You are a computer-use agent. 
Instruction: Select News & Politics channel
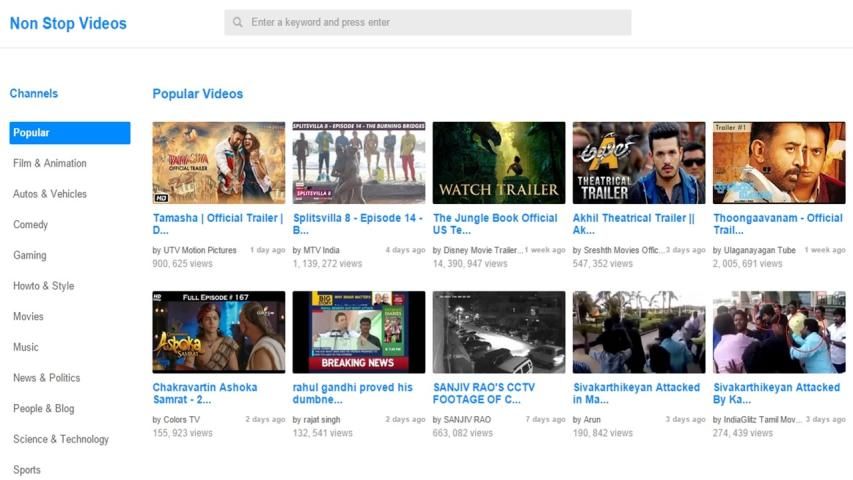click(46, 378)
